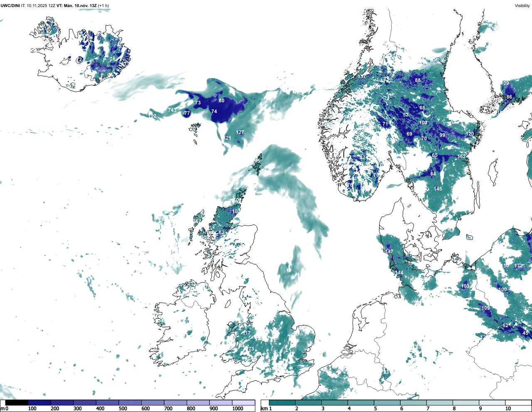Viewport: 532px width, 412px height.
Task: Click the '86' value over Finland
Action: (x=509, y=97)
